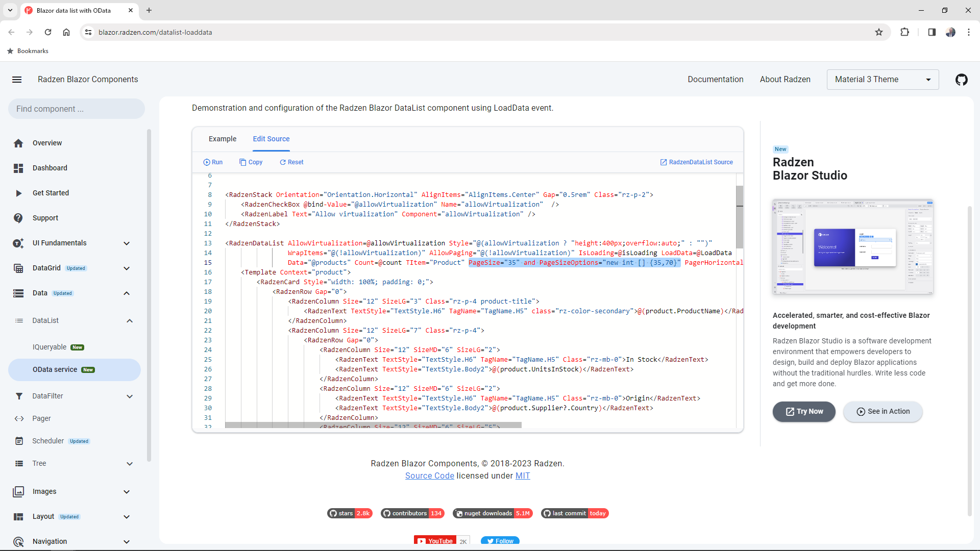Screen dimensions: 980x551
Task: Copy the source code
Action: click(251, 162)
